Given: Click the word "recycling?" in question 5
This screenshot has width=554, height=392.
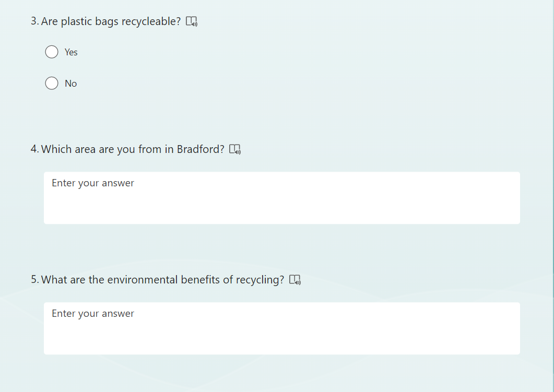Looking at the screenshot, I should pos(260,280).
